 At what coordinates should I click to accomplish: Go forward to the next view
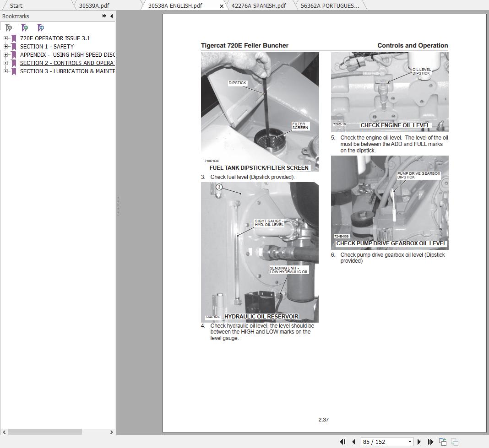pyautogui.click(x=455, y=442)
